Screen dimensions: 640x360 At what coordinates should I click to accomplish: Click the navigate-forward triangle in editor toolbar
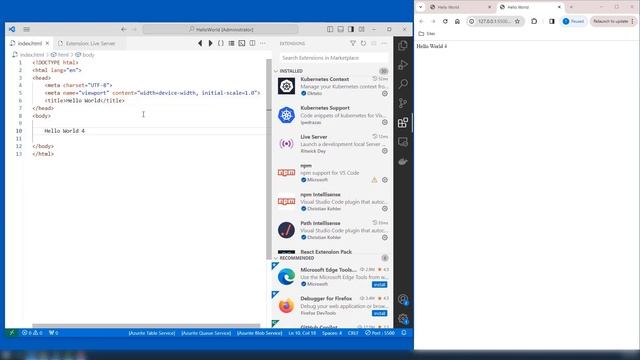coord(210,43)
